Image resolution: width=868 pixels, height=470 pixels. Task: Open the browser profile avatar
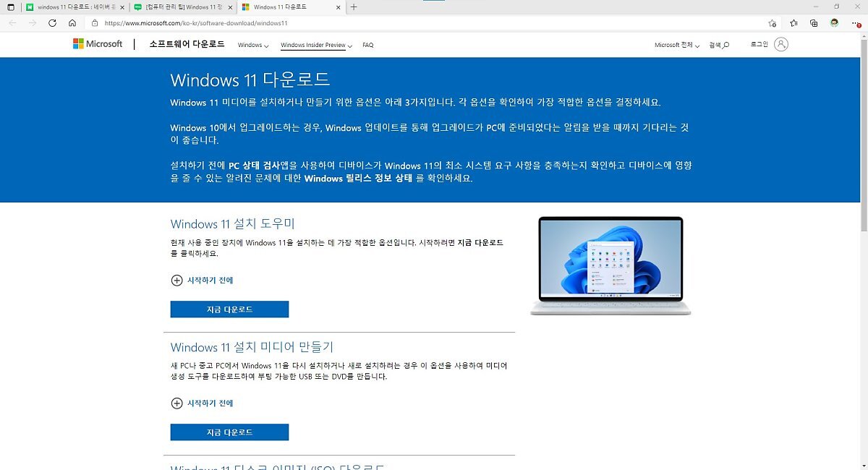point(834,23)
